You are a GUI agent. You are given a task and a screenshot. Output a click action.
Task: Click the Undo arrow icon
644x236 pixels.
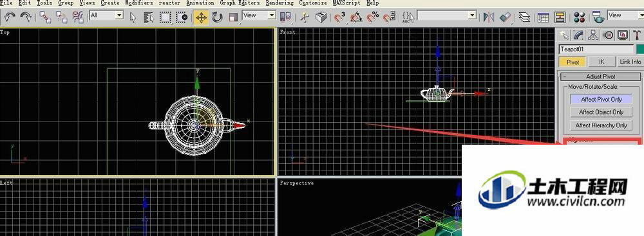(10, 17)
